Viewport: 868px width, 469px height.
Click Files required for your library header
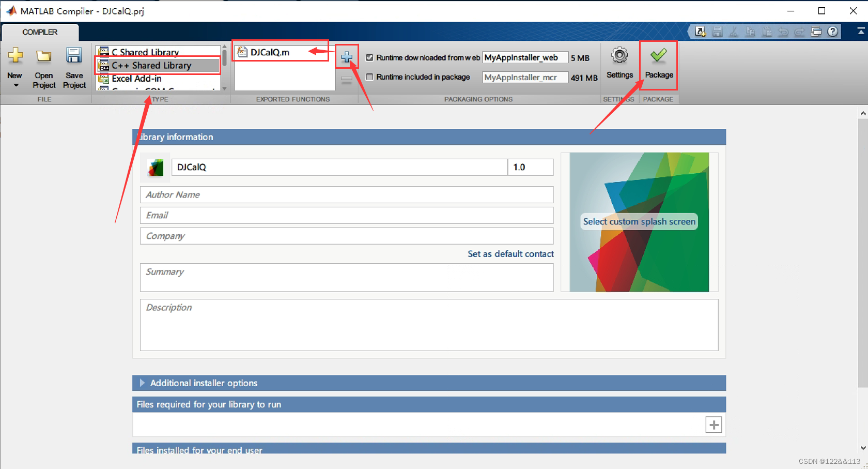[x=429, y=404]
